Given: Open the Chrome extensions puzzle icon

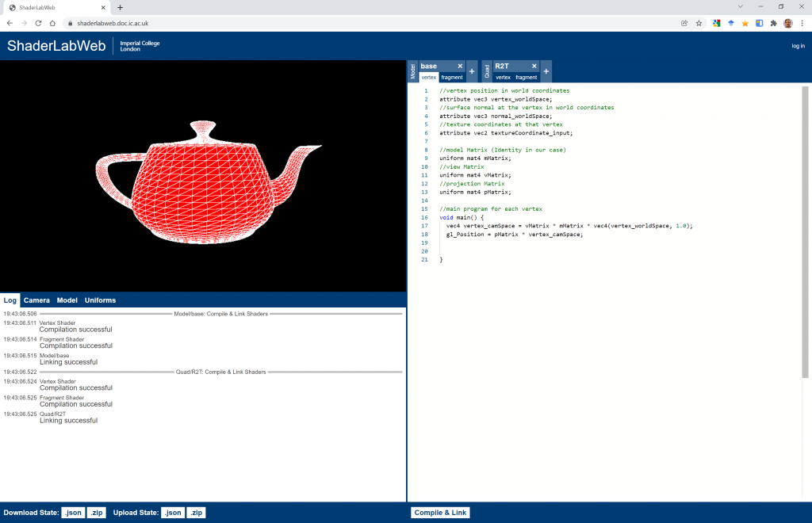Looking at the screenshot, I should 773,23.
